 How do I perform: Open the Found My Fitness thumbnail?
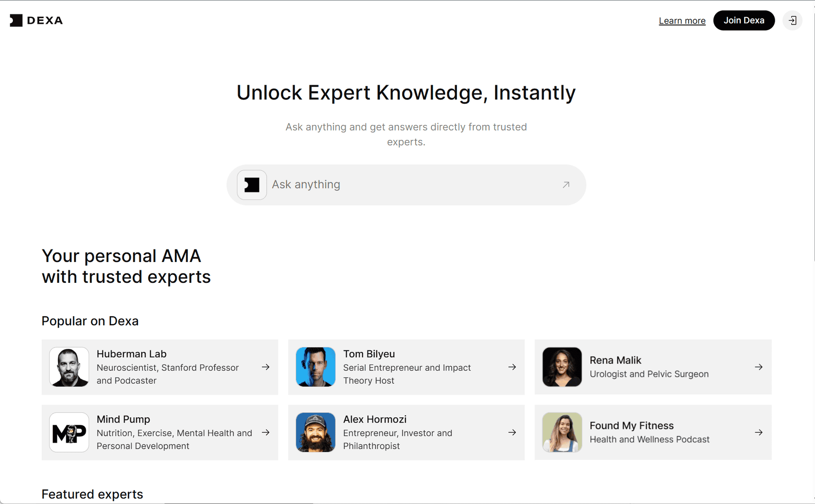point(562,432)
